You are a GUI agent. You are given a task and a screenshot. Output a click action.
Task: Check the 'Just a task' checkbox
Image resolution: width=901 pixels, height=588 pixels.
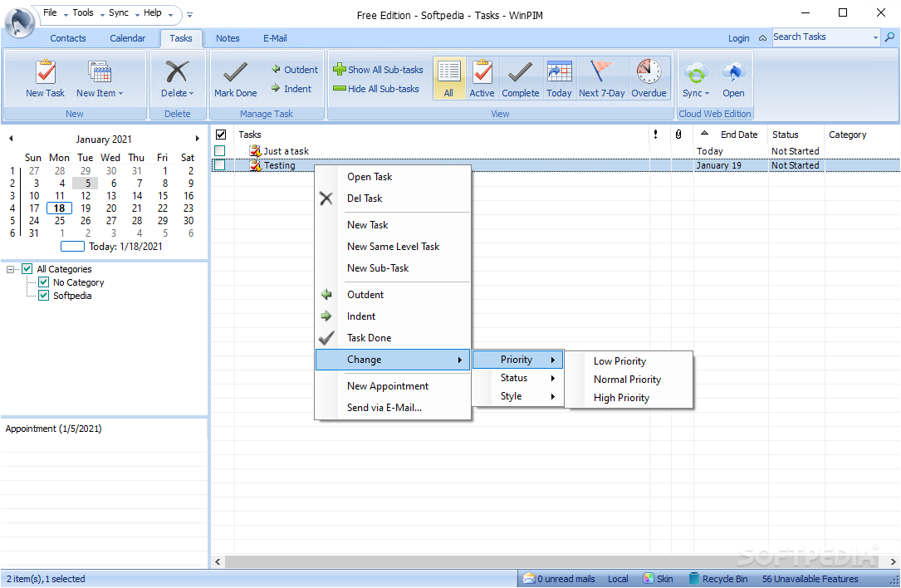tap(219, 150)
